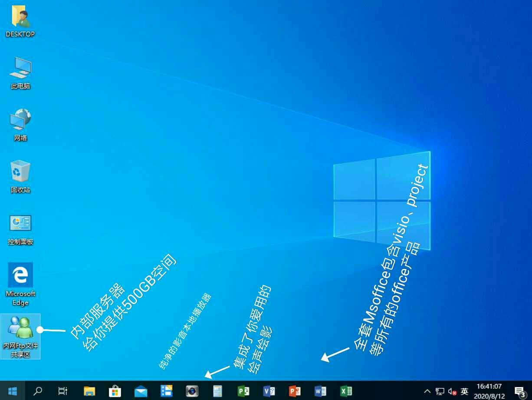Launch File Explorer from the taskbar
This screenshot has width=532, height=400.
tap(89, 391)
